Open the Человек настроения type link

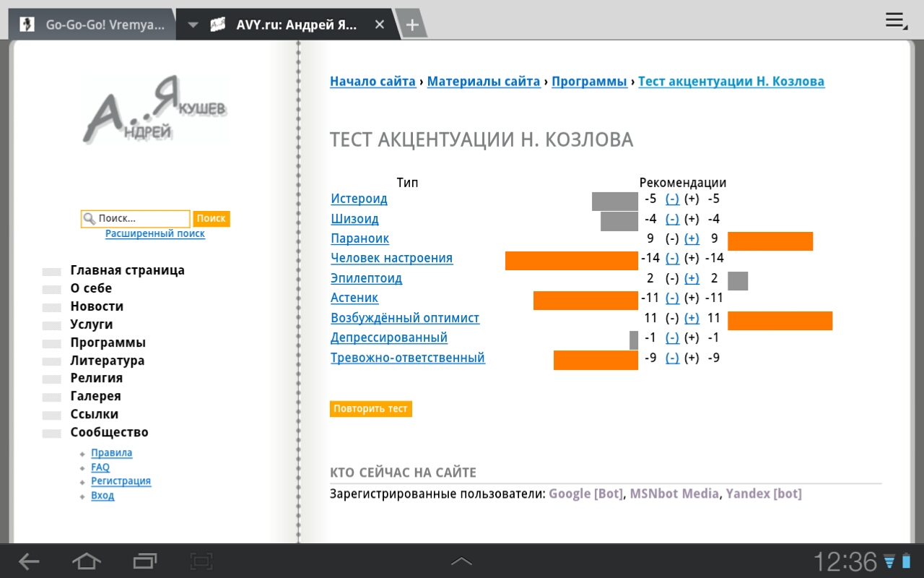pos(392,258)
